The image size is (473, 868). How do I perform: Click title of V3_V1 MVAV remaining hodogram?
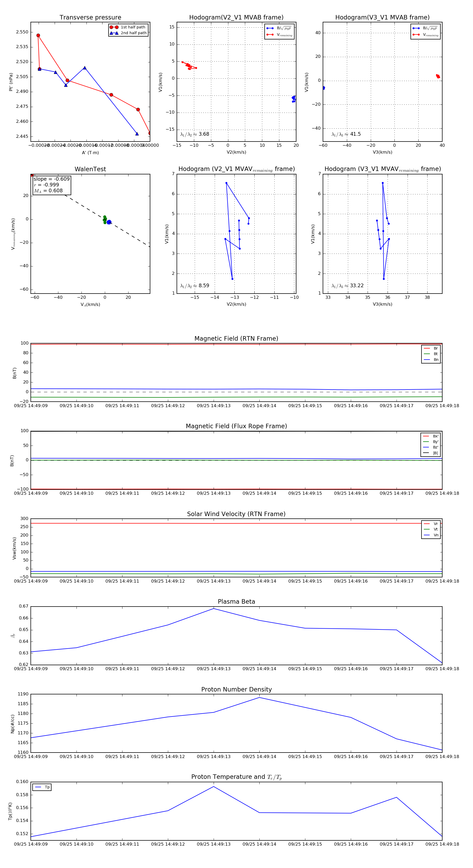pyautogui.click(x=382, y=169)
